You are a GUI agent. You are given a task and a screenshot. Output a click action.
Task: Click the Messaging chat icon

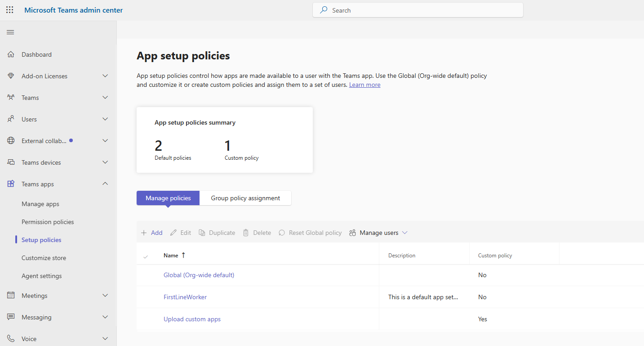pos(11,317)
